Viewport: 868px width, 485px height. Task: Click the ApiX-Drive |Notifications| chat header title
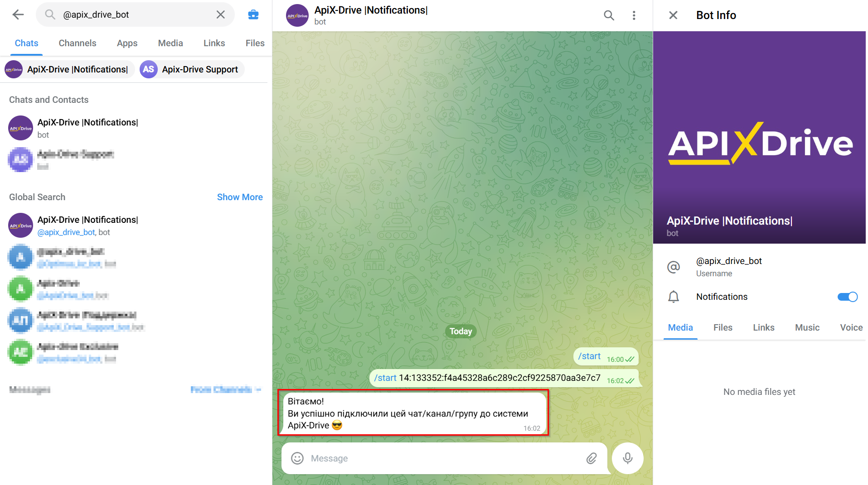coord(371,10)
